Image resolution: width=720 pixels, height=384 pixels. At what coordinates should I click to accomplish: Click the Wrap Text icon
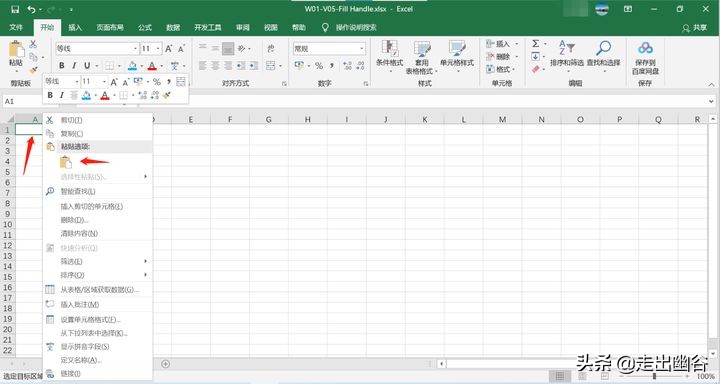[x=270, y=49]
